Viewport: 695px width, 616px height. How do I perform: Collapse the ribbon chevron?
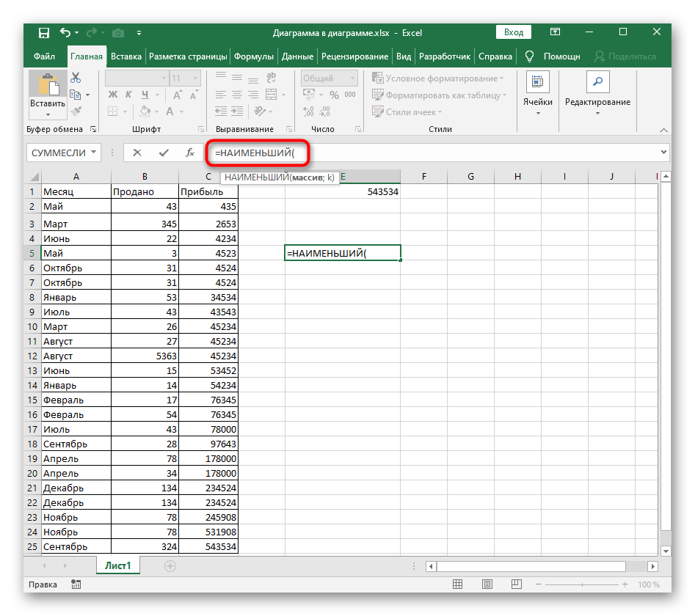(x=663, y=130)
